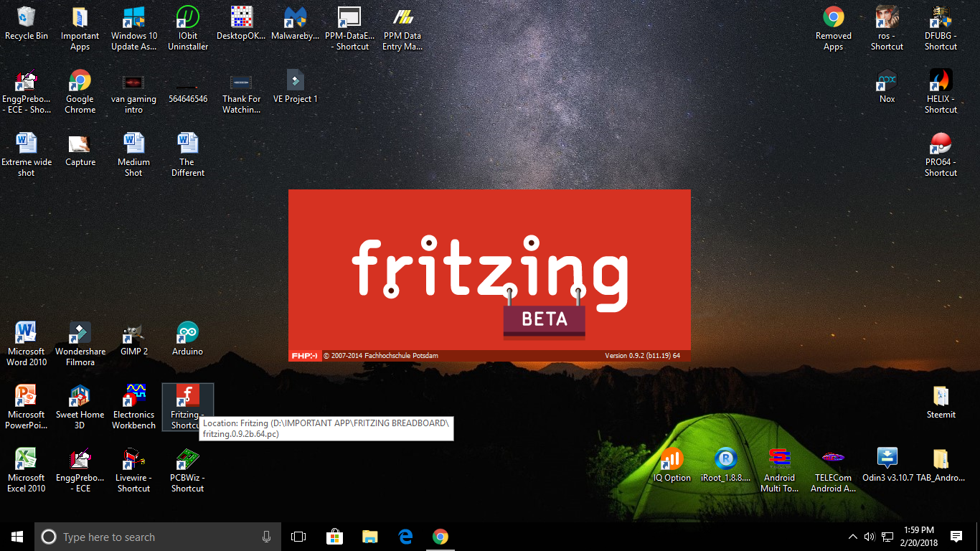Select the Wondershare Filmora icon
This screenshot has width=980, height=551.
(x=80, y=344)
